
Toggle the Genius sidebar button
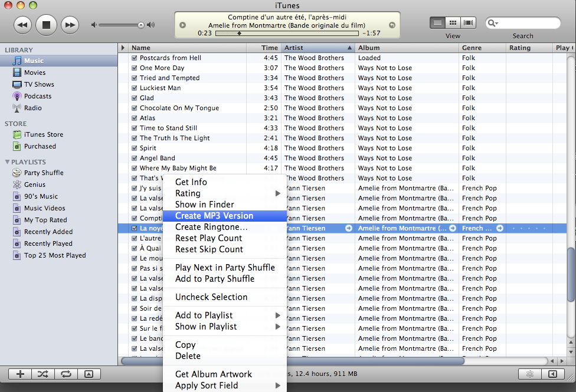click(x=552, y=374)
